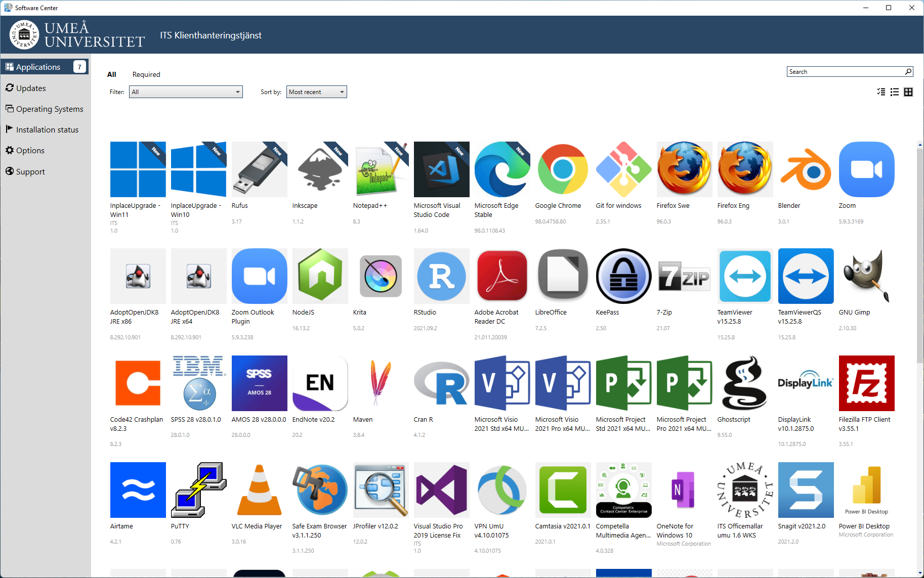Switch to list view mode
This screenshot has width=924, height=578.
point(895,92)
